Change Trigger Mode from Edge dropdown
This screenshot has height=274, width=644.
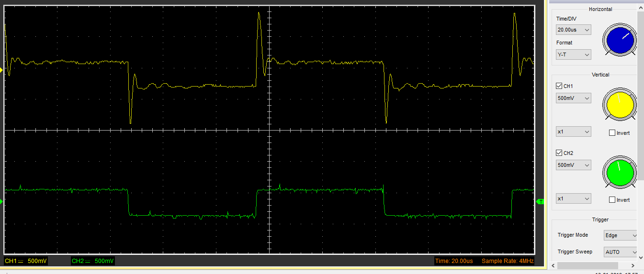click(x=621, y=235)
